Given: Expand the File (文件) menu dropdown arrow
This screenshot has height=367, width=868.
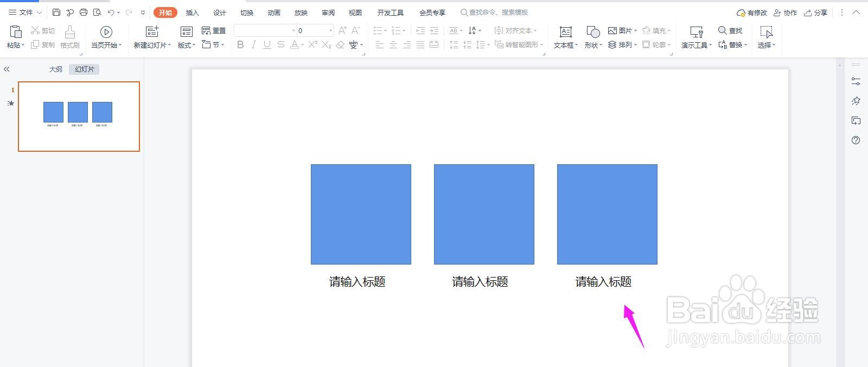Looking at the screenshot, I should click(x=39, y=12).
